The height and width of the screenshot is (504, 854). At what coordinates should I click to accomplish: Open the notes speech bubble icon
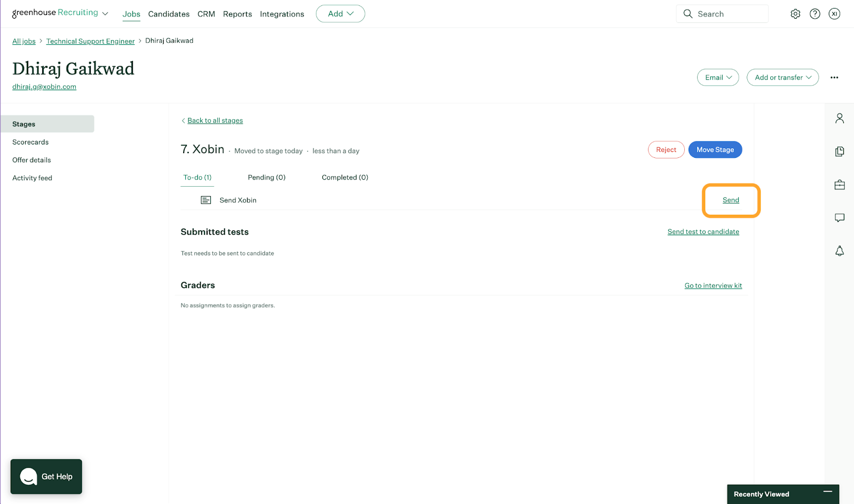click(840, 218)
